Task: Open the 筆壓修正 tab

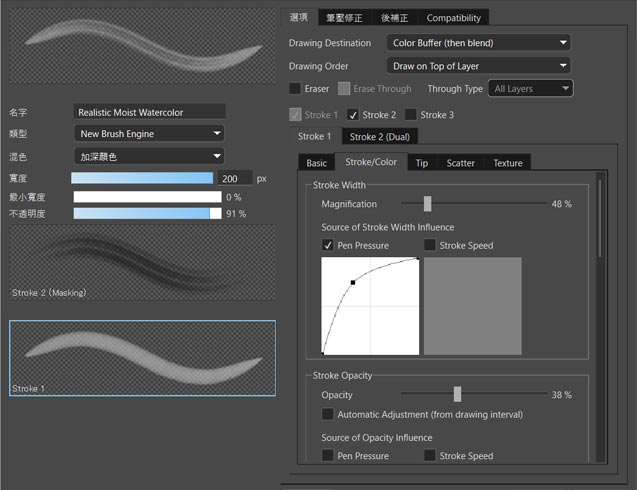Action: pyautogui.click(x=344, y=17)
